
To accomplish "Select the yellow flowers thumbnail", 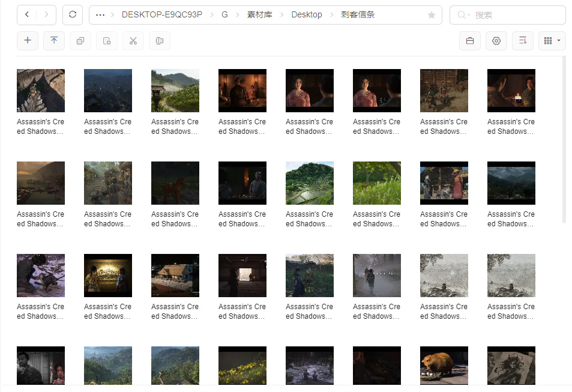I will point(242,366).
